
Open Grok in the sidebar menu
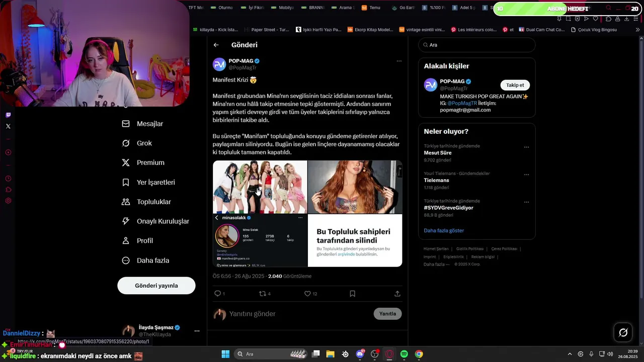(x=137, y=143)
